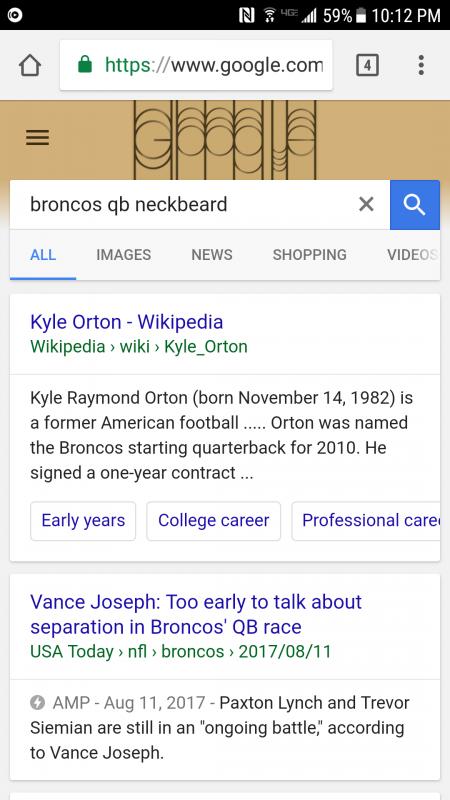Image resolution: width=450 pixels, height=800 pixels.
Task: Tap the battery indicator in status bar
Action: click(361, 15)
